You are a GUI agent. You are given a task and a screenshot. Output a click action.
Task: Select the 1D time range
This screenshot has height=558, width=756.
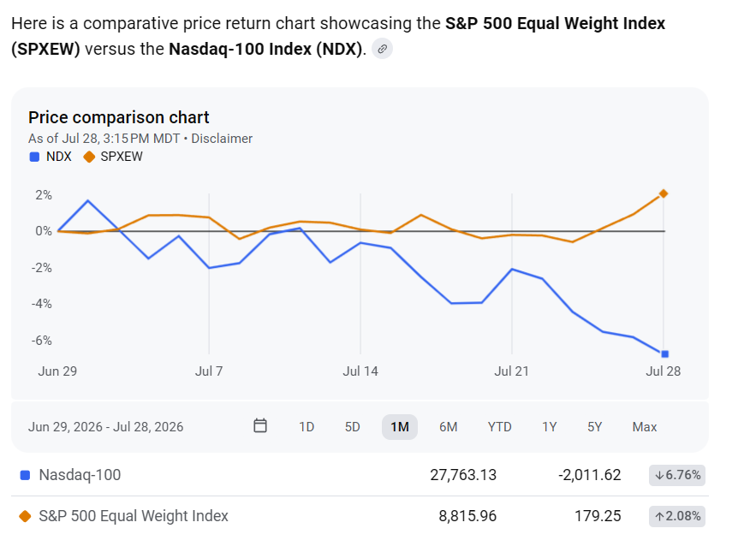307,427
